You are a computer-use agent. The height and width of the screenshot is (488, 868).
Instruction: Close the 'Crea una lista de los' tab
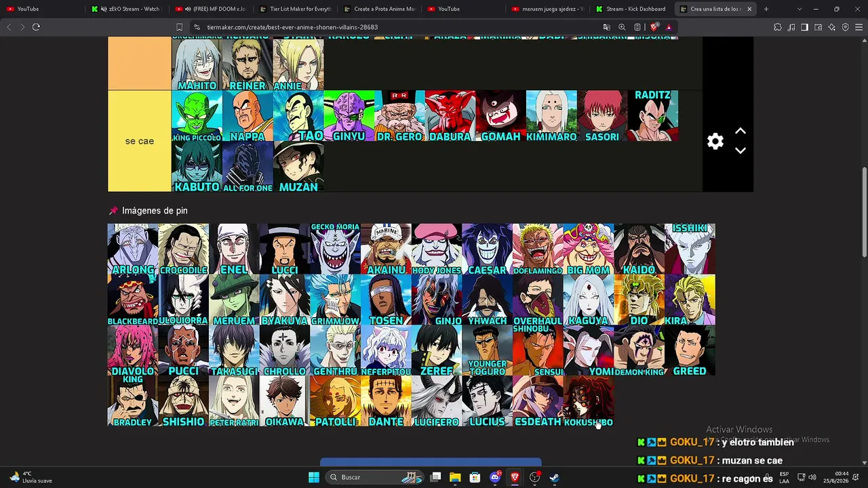(x=749, y=9)
